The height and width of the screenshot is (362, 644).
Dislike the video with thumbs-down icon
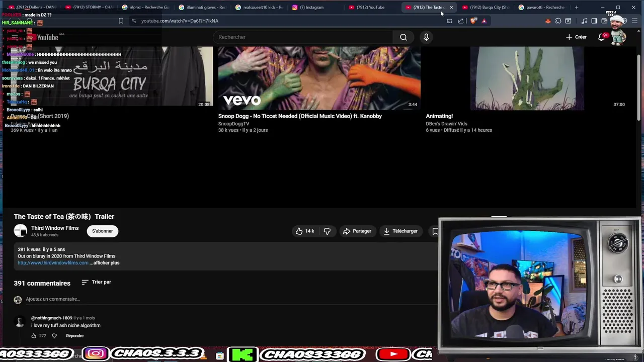tap(327, 231)
